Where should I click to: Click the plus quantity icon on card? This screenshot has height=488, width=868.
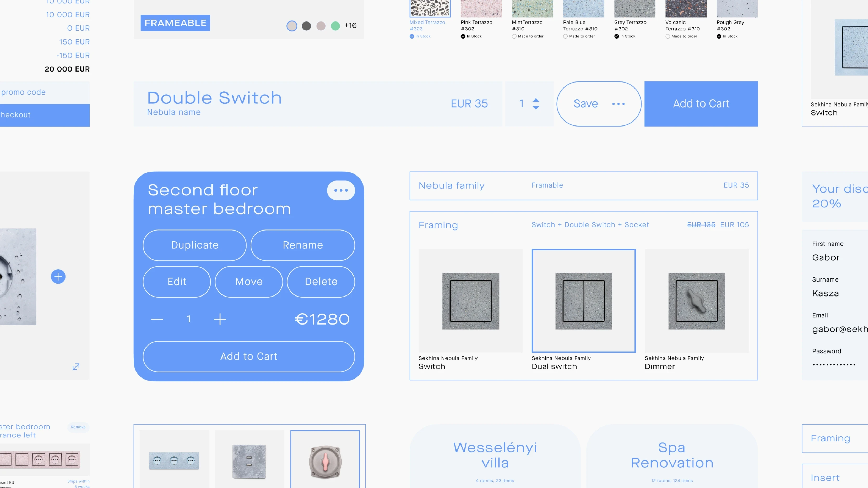220,319
